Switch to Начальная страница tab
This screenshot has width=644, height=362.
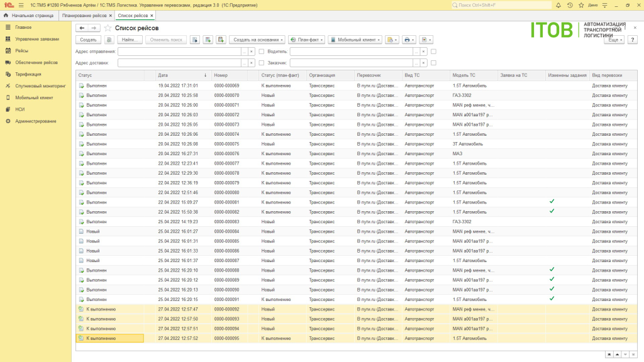29,16
